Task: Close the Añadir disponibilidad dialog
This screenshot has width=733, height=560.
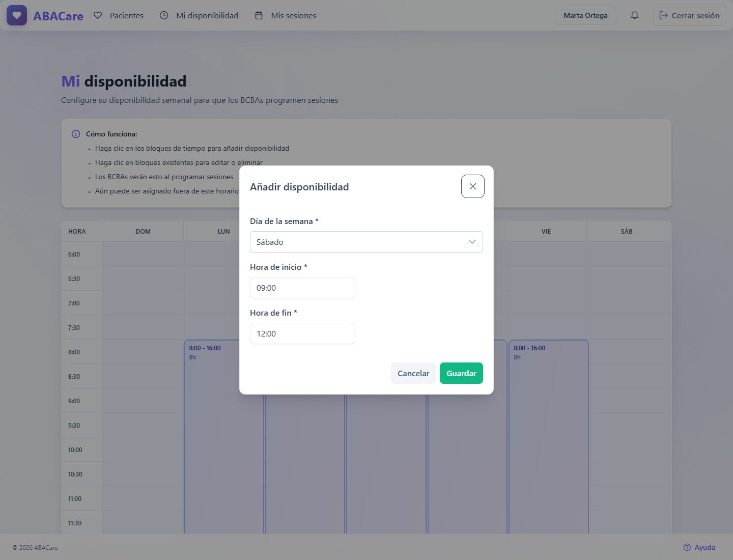Action: (x=473, y=186)
